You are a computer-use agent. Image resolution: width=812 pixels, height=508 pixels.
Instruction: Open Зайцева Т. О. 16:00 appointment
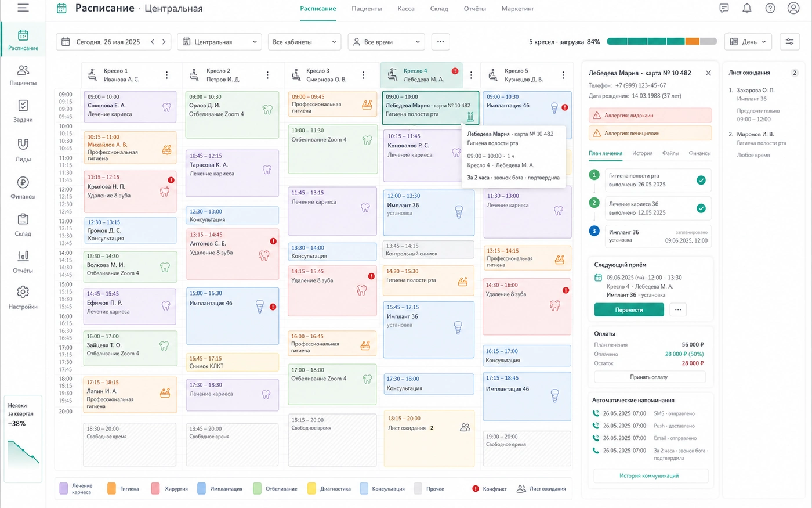pyautogui.click(x=130, y=348)
